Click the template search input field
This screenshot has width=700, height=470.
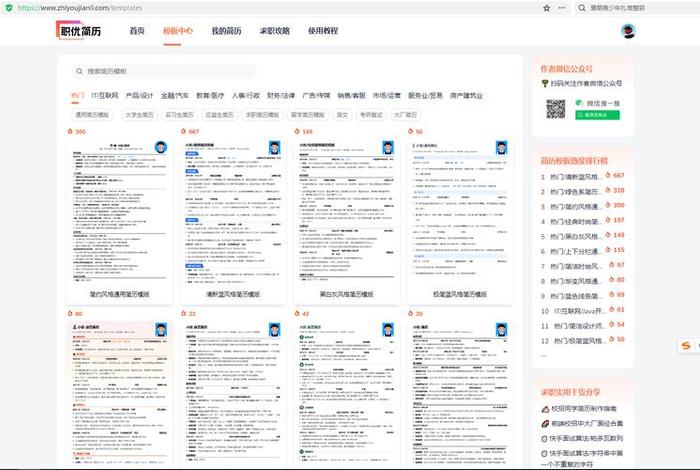pyautogui.click(x=165, y=71)
